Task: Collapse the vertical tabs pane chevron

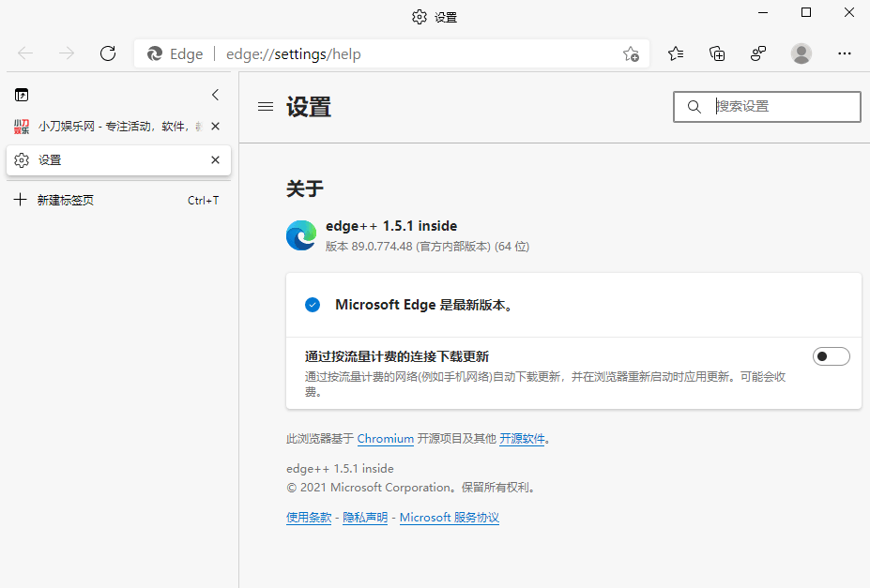Action: pos(215,95)
